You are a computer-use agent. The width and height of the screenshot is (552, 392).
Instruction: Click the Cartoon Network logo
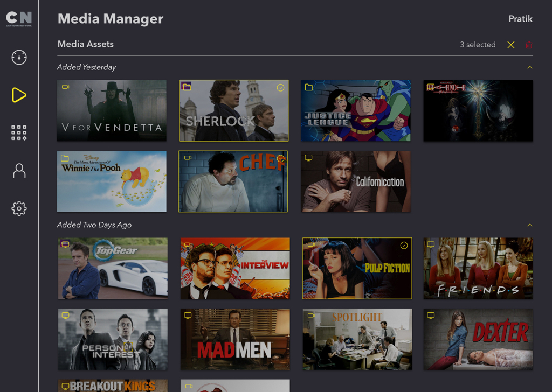tap(19, 19)
